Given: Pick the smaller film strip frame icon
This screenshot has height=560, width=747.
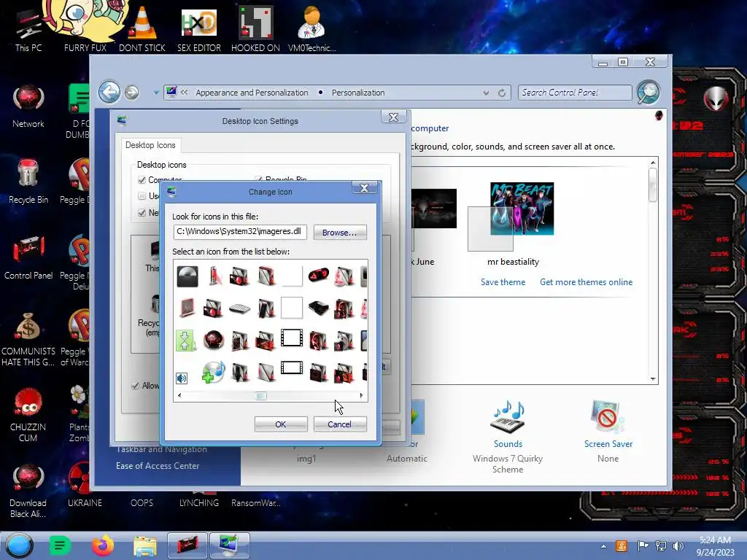Looking at the screenshot, I should coord(292,368).
